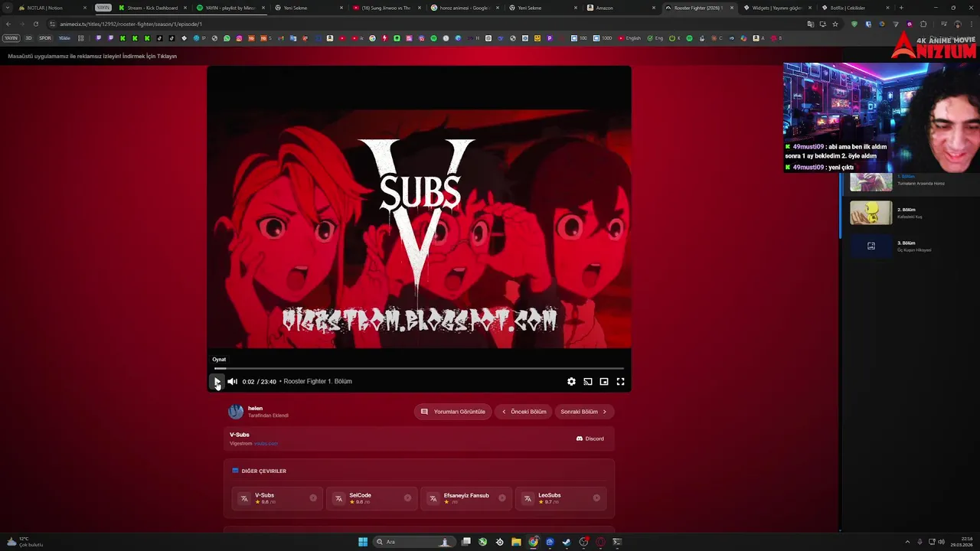Open weather widget on taskbar
Image resolution: width=980 pixels, height=551 pixels.
24,542
